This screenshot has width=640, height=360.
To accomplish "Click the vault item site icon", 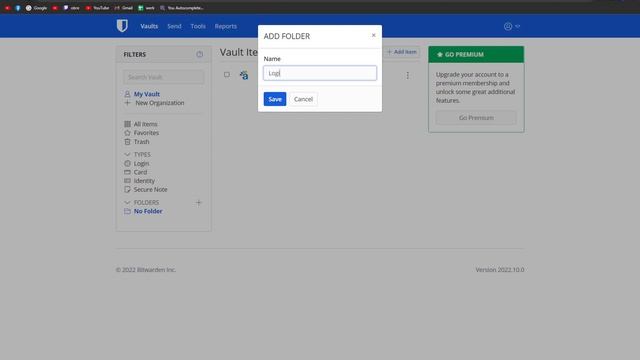I will click(x=244, y=75).
